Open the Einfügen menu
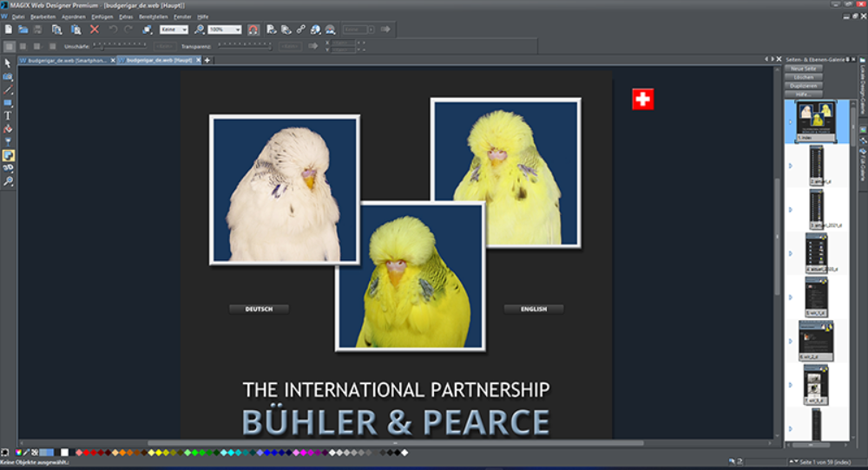The height and width of the screenshot is (470, 868). coord(102,16)
